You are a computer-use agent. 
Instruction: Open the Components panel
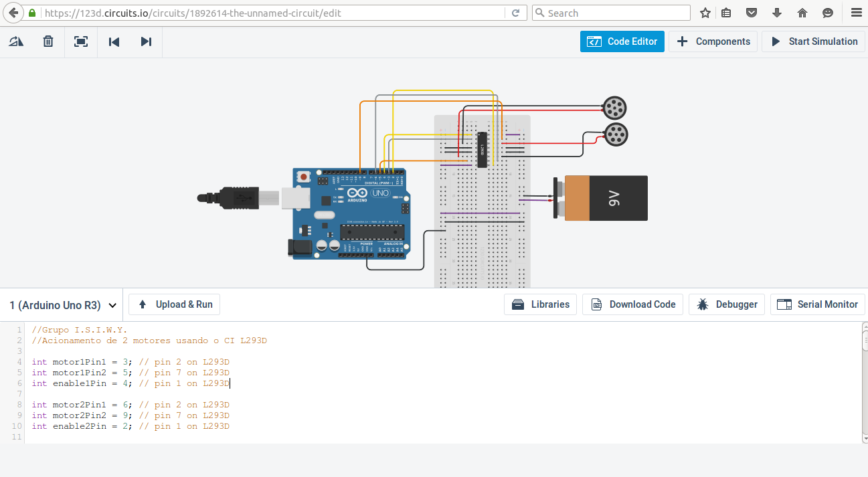click(713, 41)
